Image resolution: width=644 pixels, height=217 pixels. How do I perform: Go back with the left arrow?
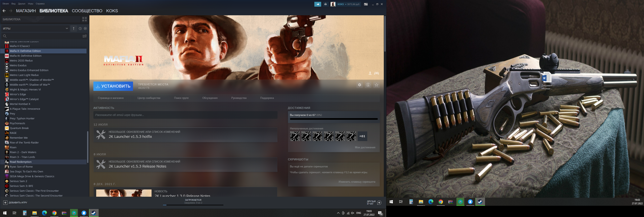pyautogui.click(x=4, y=11)
